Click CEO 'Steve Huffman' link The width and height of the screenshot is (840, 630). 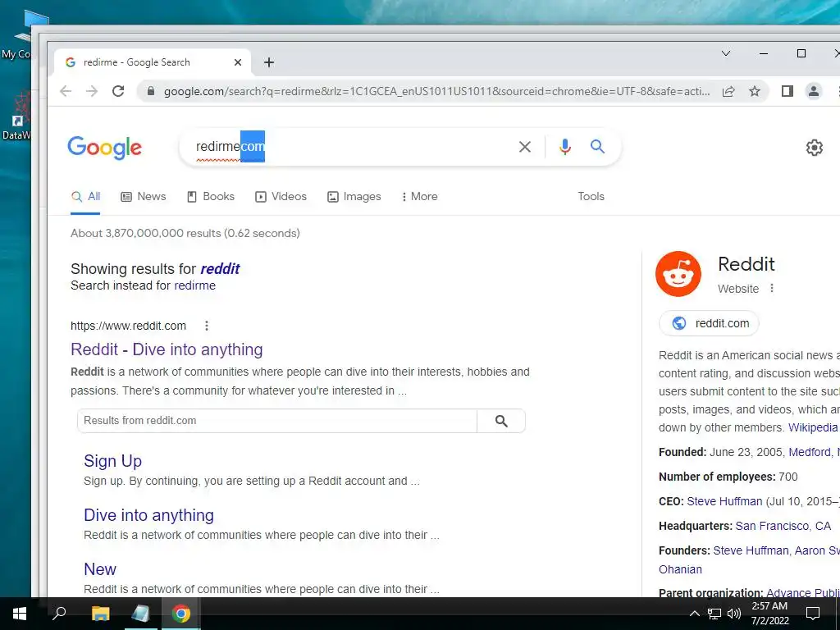pyautogui.click(x=724, y=501)
